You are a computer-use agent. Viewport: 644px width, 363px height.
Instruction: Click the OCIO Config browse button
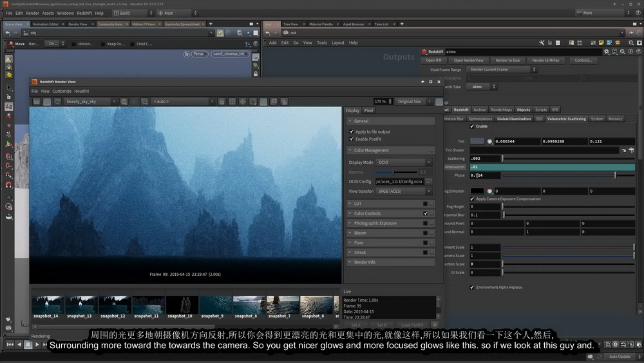click(x=428, y=182)
